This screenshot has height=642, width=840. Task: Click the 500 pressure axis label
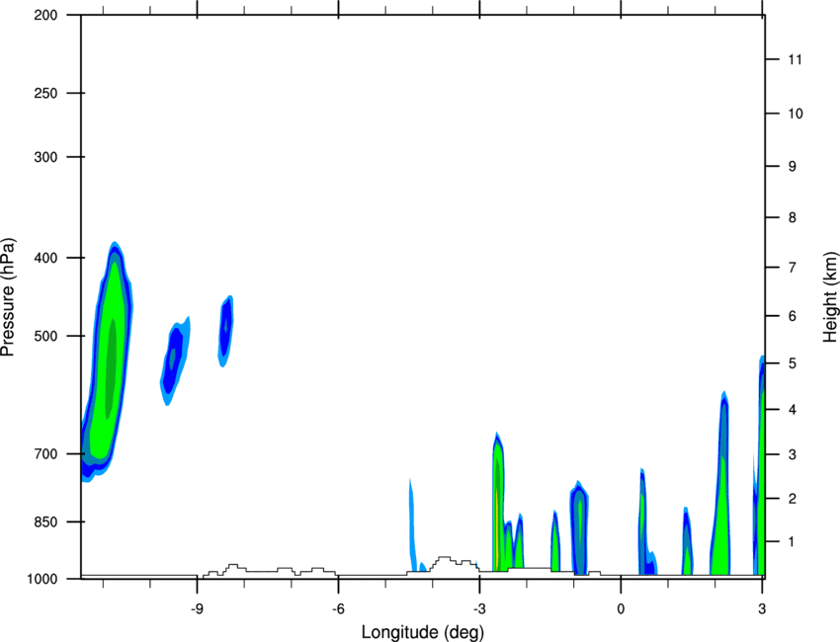tap(45, 336)
